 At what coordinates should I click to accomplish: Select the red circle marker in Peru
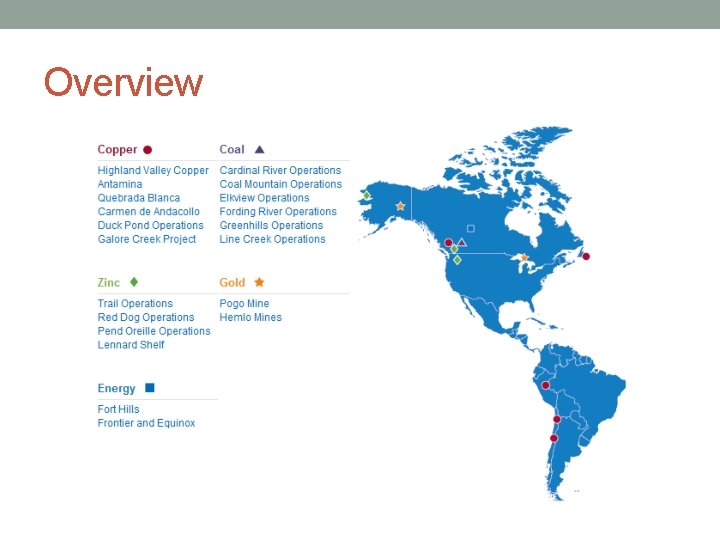coord(546,385)
